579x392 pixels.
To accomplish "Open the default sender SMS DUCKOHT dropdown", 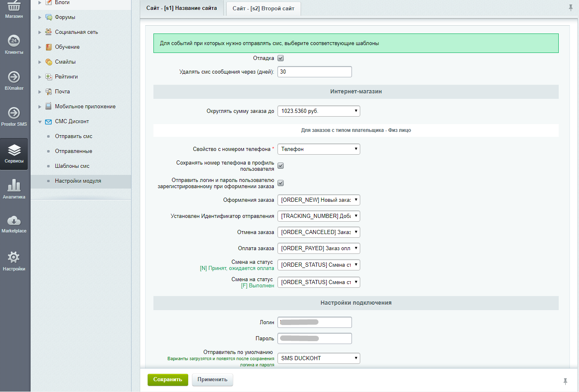I will 318,359.
